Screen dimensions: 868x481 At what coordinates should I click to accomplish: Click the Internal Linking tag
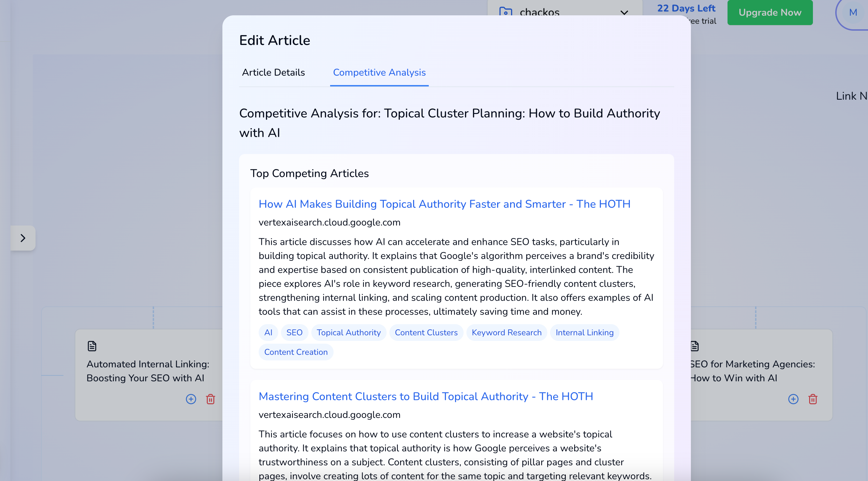click(x=585, y=333)
